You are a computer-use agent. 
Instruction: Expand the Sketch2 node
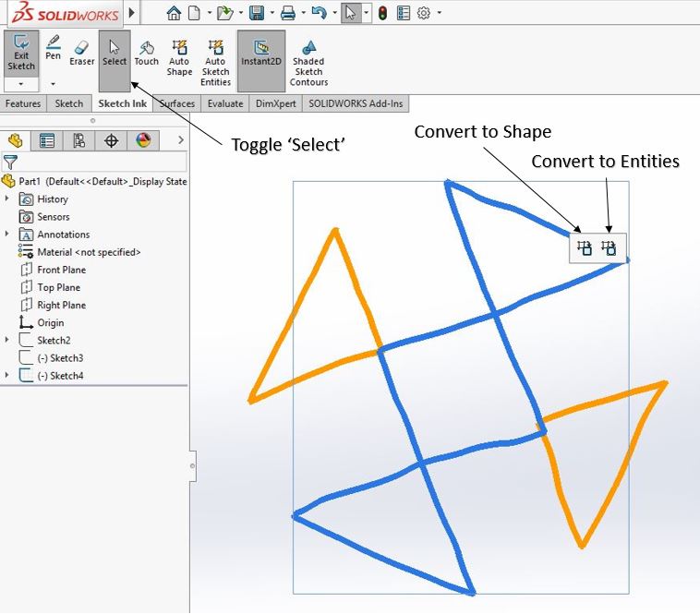tap(6, 340)
